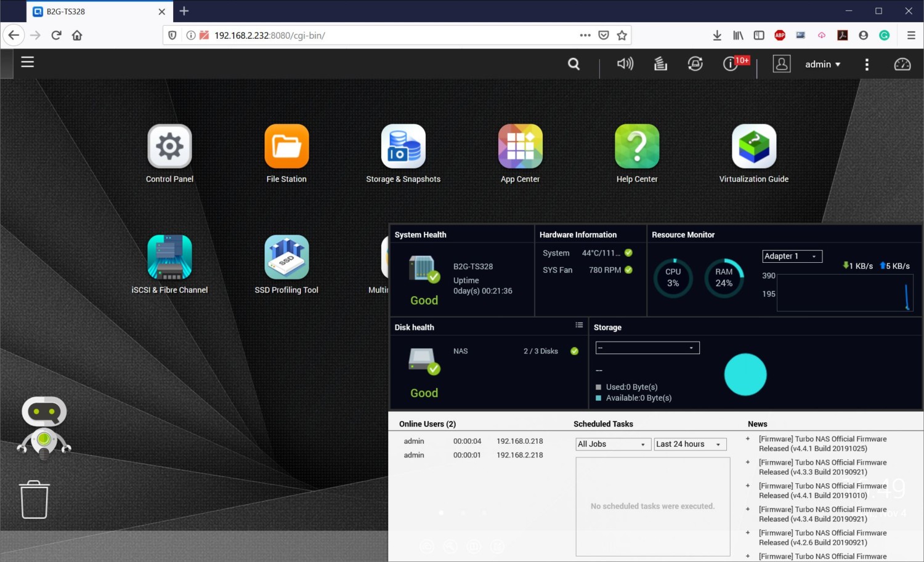
Task: Launch File Station
Action: [x=286, y=147]
